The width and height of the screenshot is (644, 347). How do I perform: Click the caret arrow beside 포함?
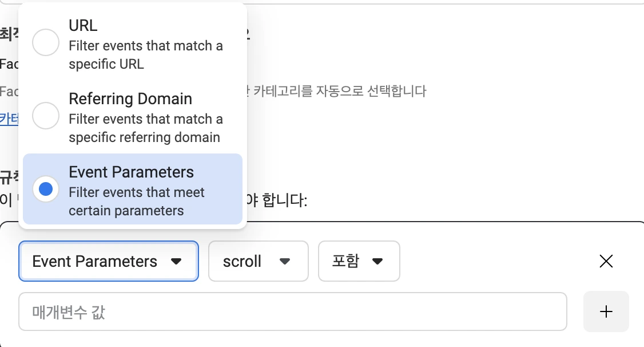[377, 262]
